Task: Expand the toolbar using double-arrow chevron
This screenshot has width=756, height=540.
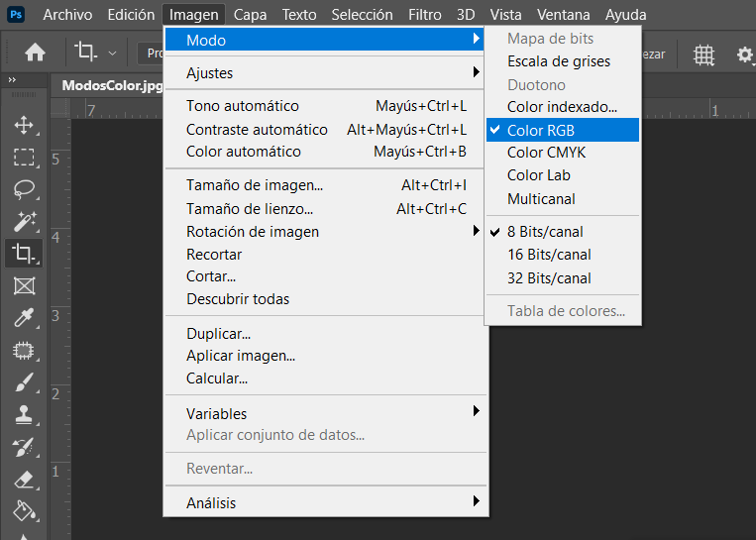Action: point(12,79)
